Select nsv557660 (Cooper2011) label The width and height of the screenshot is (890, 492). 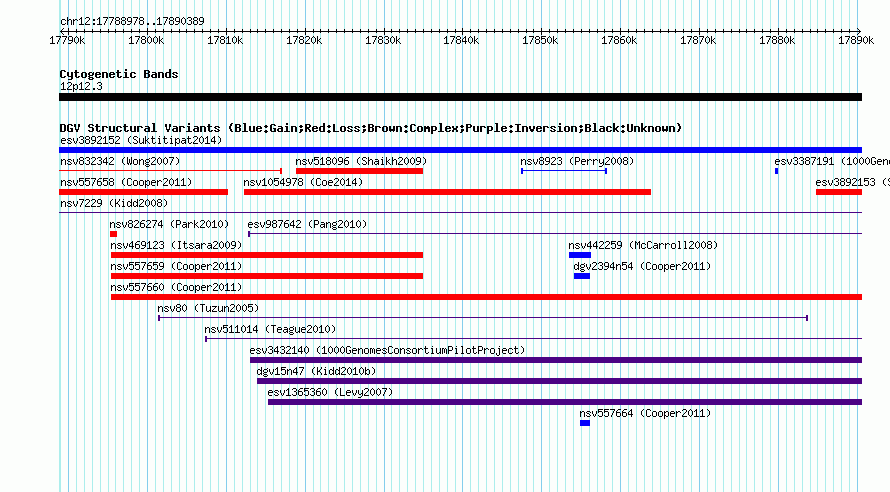176,287
